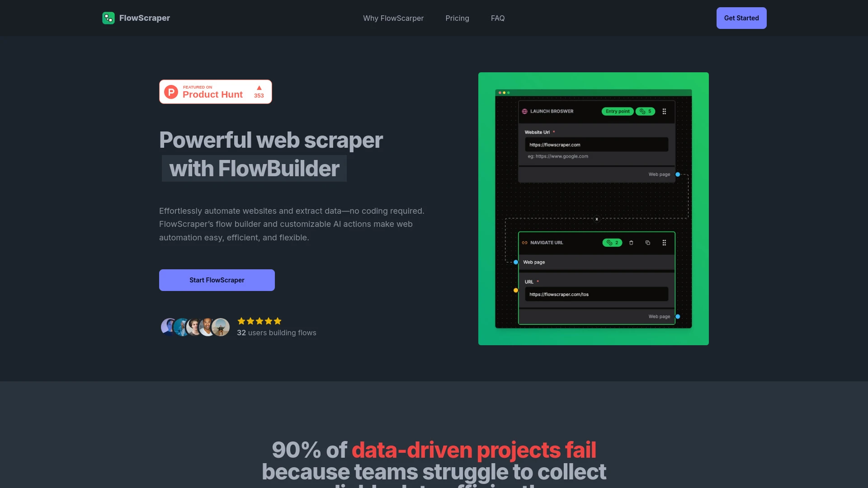Click the options menu icon on NAVIGATE URL
868x488 pixels.
(664, 242)
